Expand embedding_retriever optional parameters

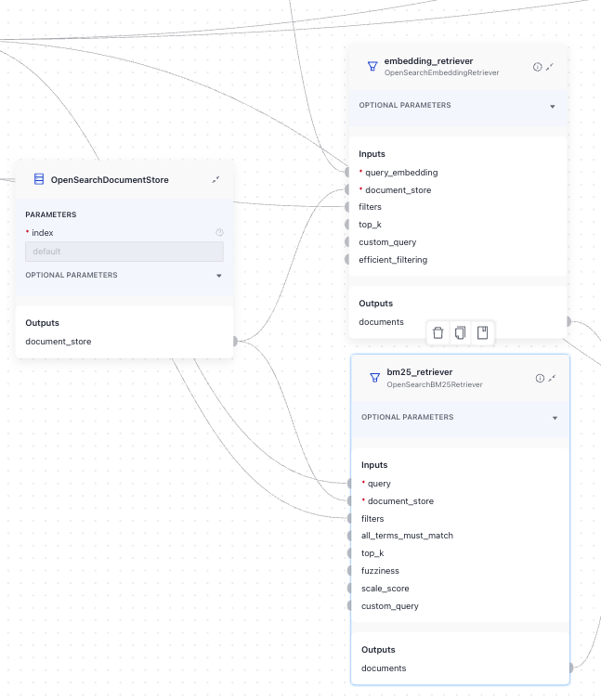coord(553,106)
